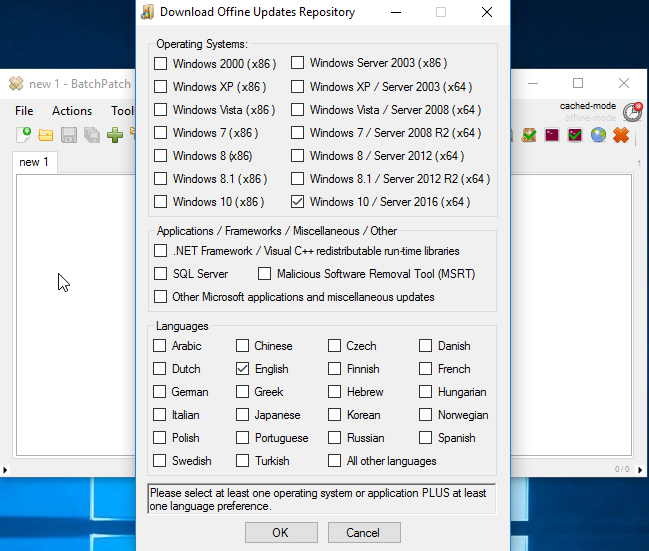This screenshot has width=649, height=551.
Task: Check Windows XP (x86)
Action: [161, 87]
